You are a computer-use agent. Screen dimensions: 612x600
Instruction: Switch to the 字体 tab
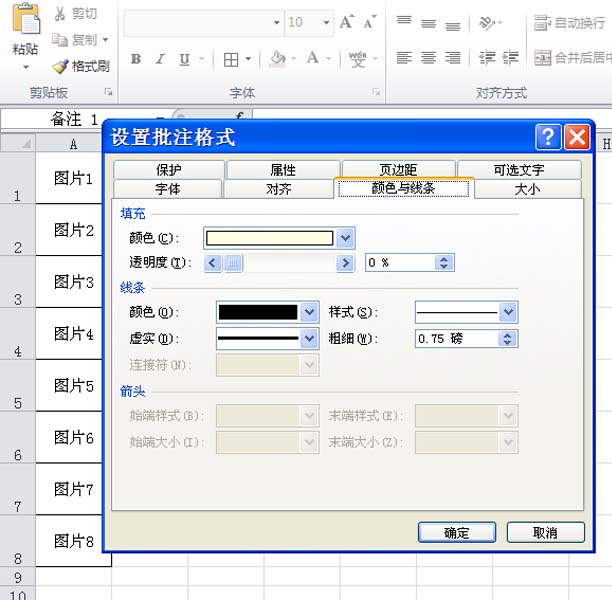coord(167,189)
